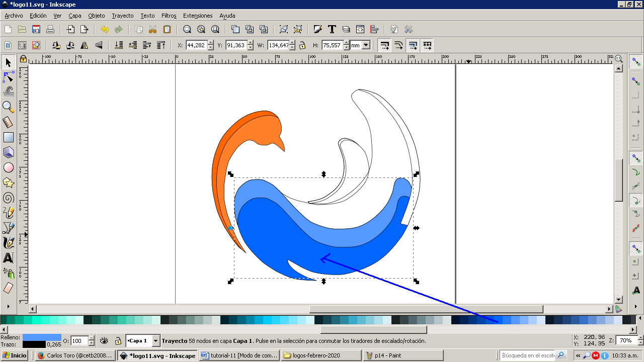
Task: Raise selection to top icon
Action: (x=161, y=45)
